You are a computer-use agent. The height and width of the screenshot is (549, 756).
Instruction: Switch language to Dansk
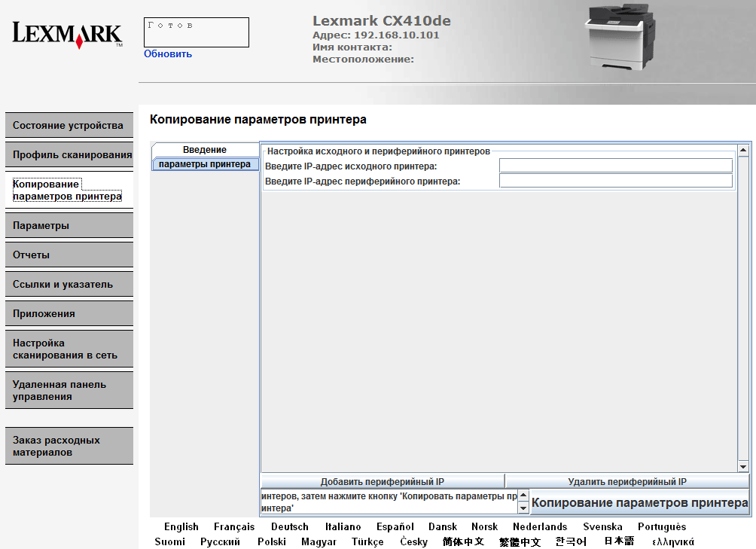pos(443,527)
